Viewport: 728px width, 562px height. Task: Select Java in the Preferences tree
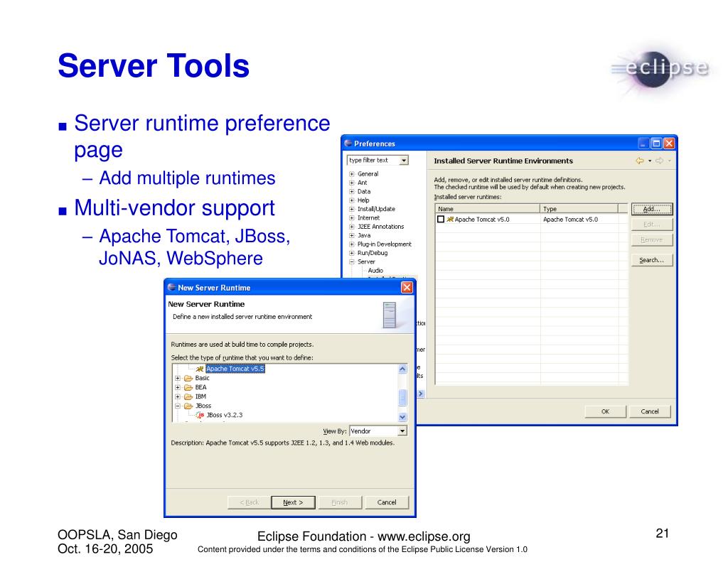point(364,236)
